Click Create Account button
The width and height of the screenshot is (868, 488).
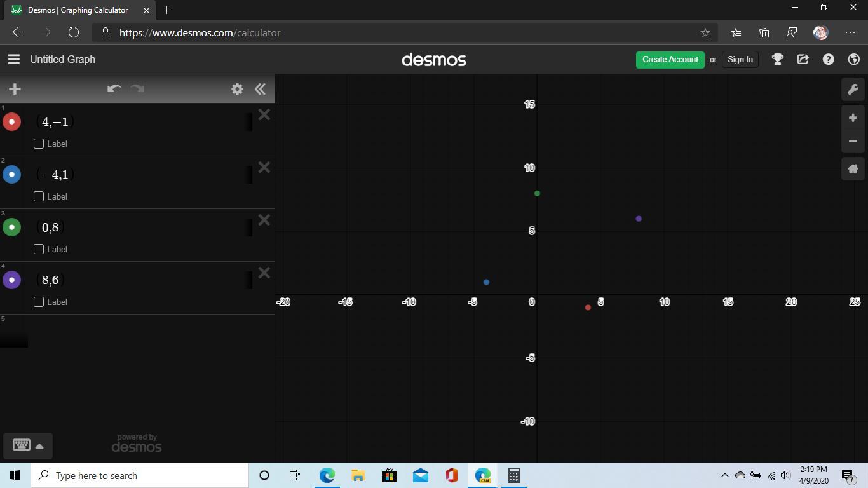pos(670,59)
